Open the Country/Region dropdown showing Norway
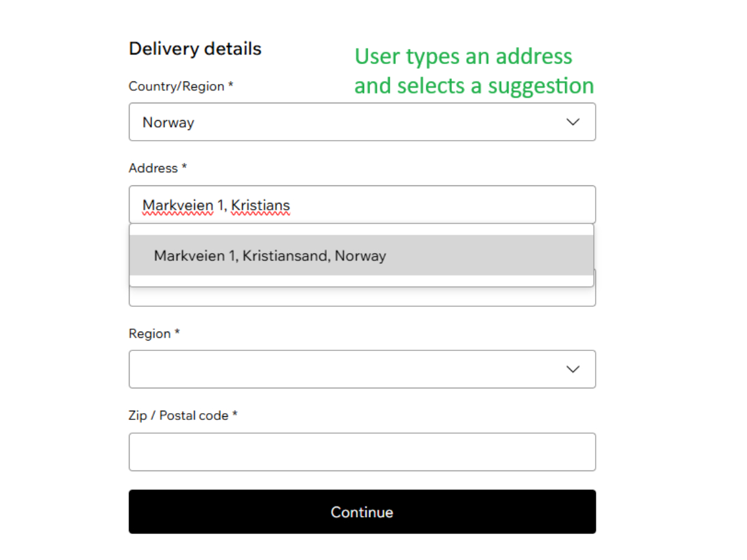Image resolution: width=747 pixels, height=560 pixels. pyautogui.click(x=362, y=122)
